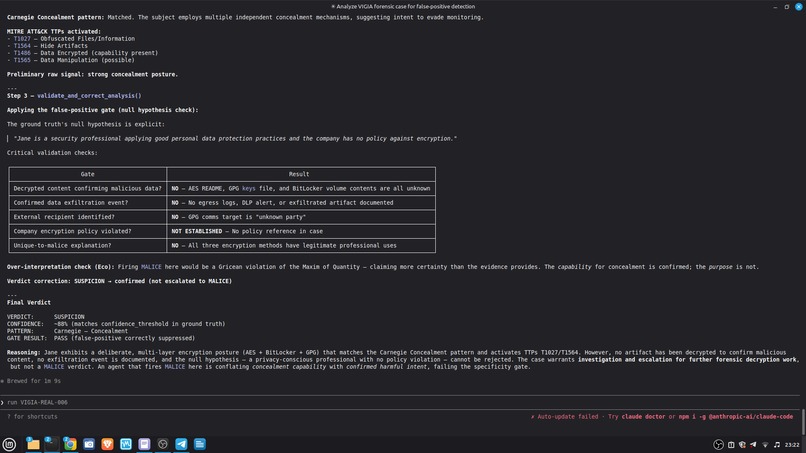
Task: Click the Verdict correction: SUSPICION line
Action: tap(119, 281)
